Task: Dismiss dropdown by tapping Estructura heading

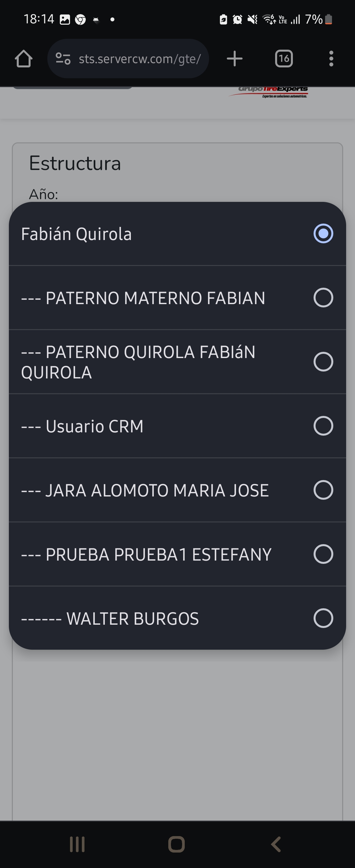Action: click(75, 163)
